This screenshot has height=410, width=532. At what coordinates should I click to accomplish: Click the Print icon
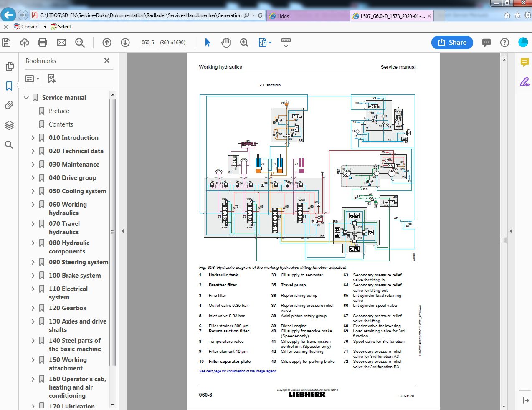[x=43, y=43]
